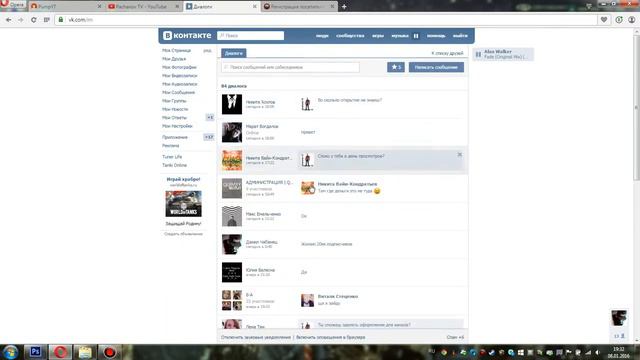
Task: Click the Написать сообщение button
Action: point(436,67)
